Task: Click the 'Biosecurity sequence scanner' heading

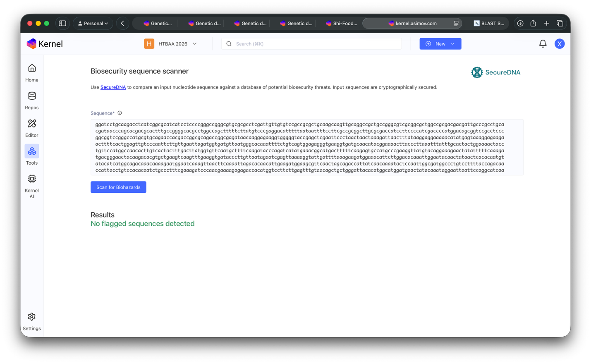Action: tap(140, 71)
